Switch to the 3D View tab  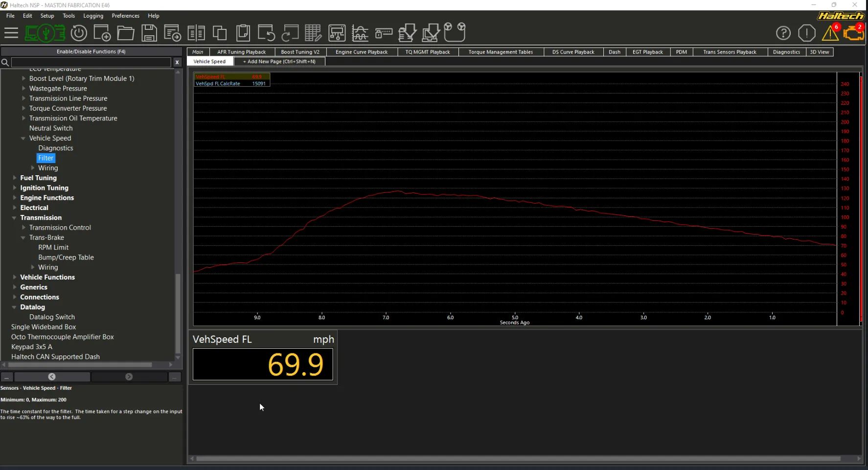point(820,52)
